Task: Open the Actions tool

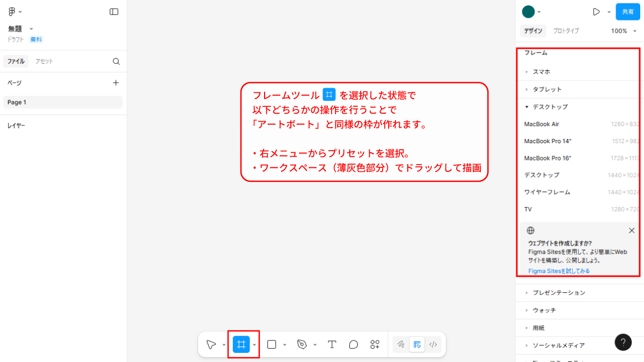Action: pyautogui.click(x=375, y=344)
